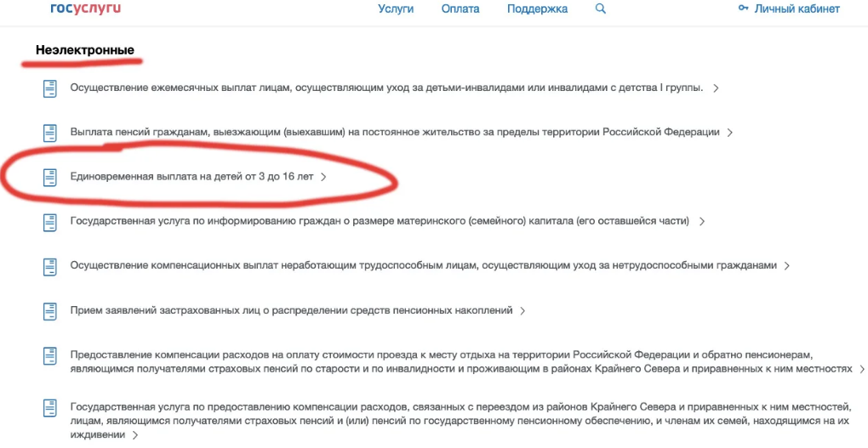Viewport: 868px width, 448px height.
Task: Click document icon for материнского капитала service
Action: pos(50,222)
